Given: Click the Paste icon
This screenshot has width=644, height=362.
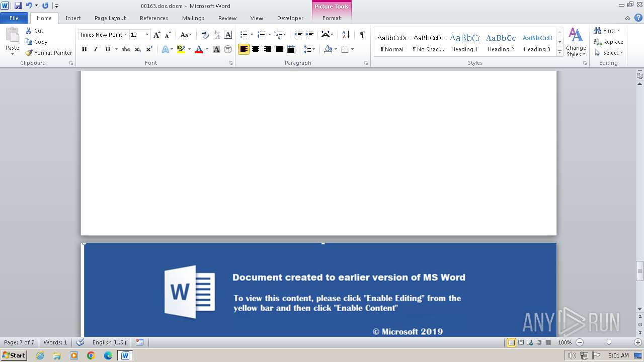Looking at the screenshot, I should [x=12, y=36].
